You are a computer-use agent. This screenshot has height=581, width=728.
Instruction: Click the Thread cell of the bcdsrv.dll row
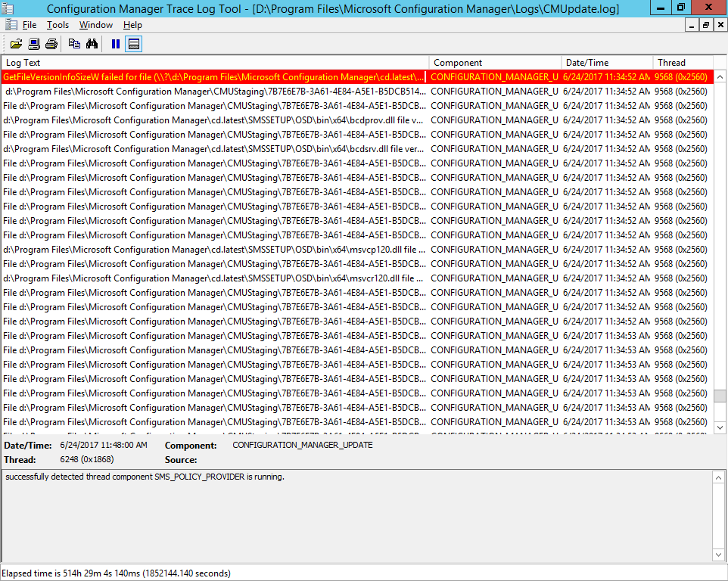point(680,149)
